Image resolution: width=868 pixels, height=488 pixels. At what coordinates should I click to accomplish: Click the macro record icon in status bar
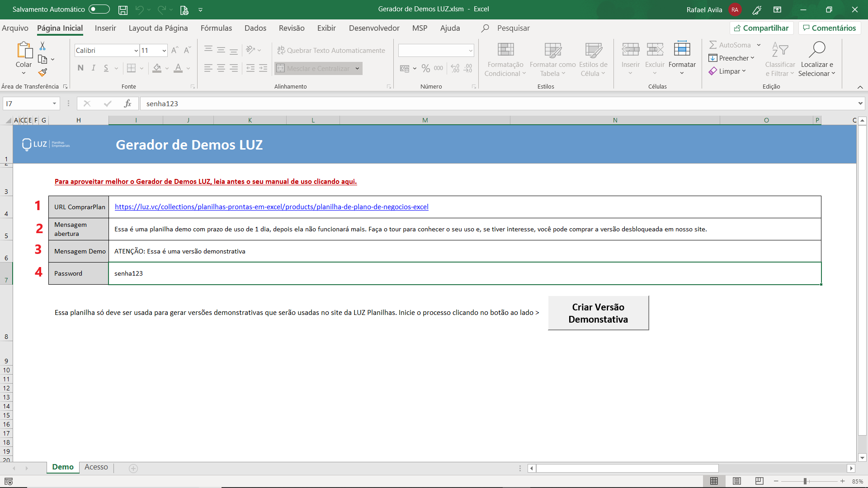point(9,481)
